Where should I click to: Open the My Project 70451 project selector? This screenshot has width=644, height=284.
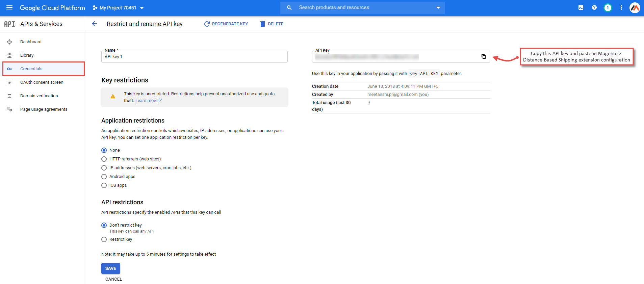pos(118,8)
